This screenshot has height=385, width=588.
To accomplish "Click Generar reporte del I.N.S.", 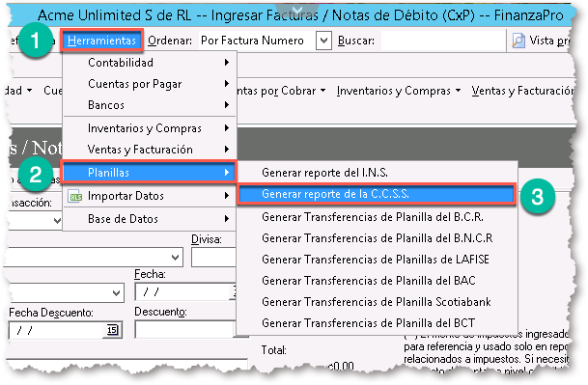I will tap(377, 173).
